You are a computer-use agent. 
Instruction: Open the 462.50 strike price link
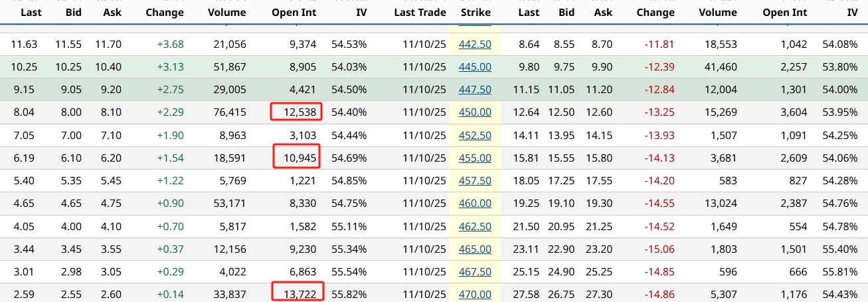(x=475, y=226)
